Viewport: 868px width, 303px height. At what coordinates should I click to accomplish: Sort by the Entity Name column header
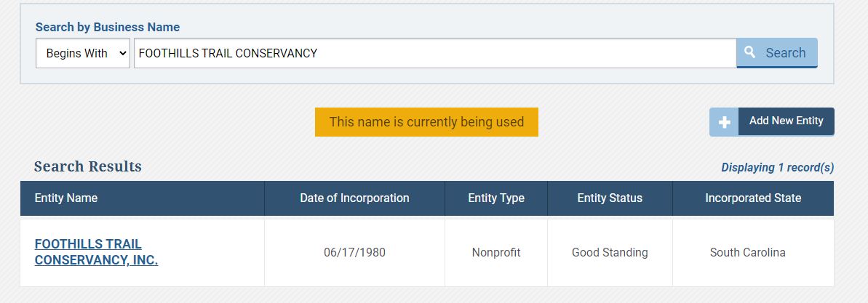click(66, 198)
